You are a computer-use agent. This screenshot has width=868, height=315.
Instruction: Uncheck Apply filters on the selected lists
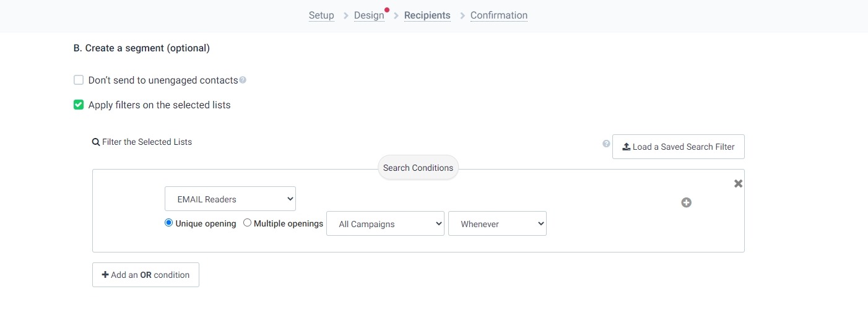pos(79,105)
